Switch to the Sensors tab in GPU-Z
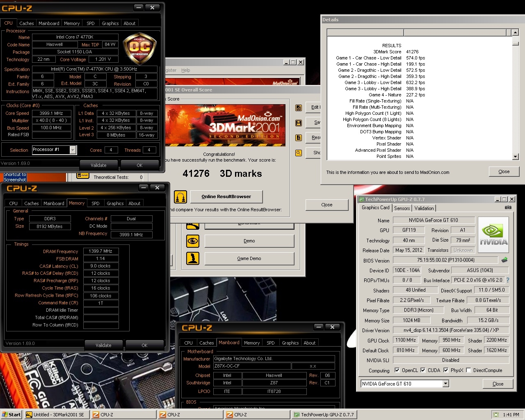Screen dimensions: 525x420 [x=402, y=208]
